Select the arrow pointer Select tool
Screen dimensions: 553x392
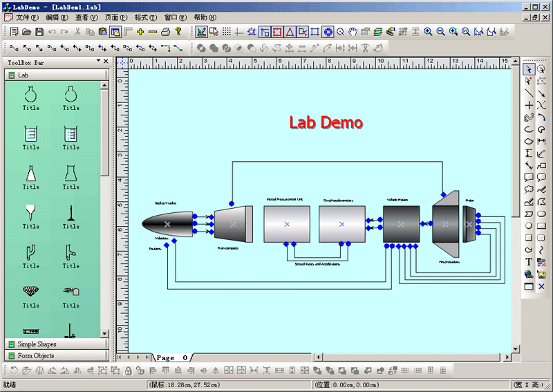(529, 69)
